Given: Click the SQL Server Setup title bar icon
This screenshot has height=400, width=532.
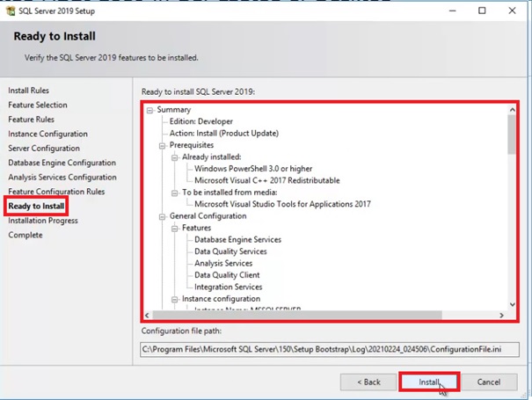Looking at the screenshot, I should point(11,11).
